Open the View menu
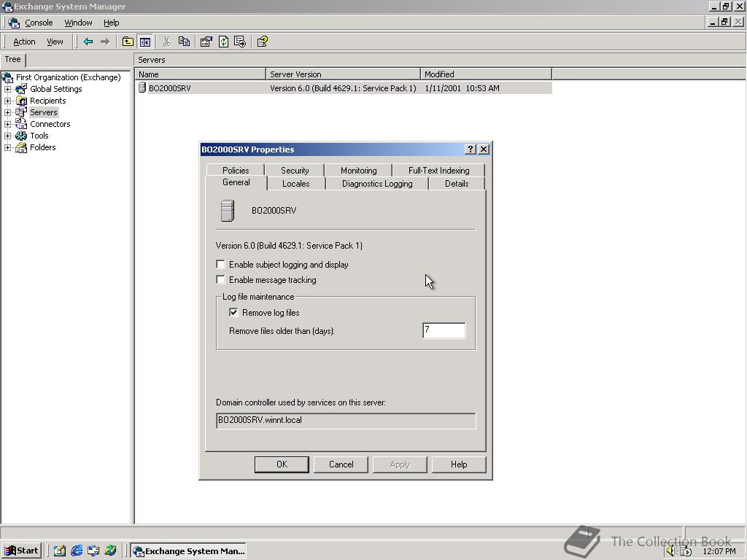747x560 pixels. (55, 42)
